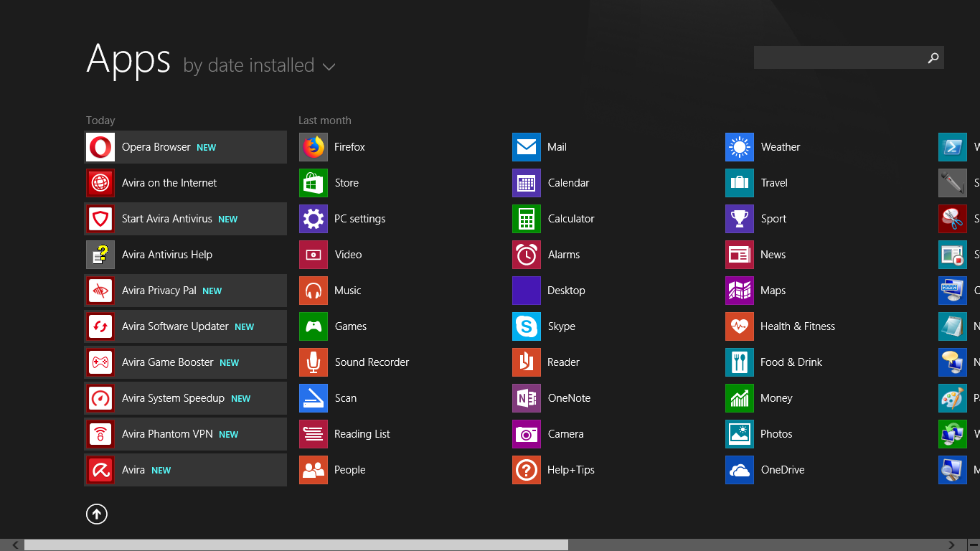Launch Windows PowerShell icon
The width and height of the screenshot is (980, 551).
[x=953, y=147]
